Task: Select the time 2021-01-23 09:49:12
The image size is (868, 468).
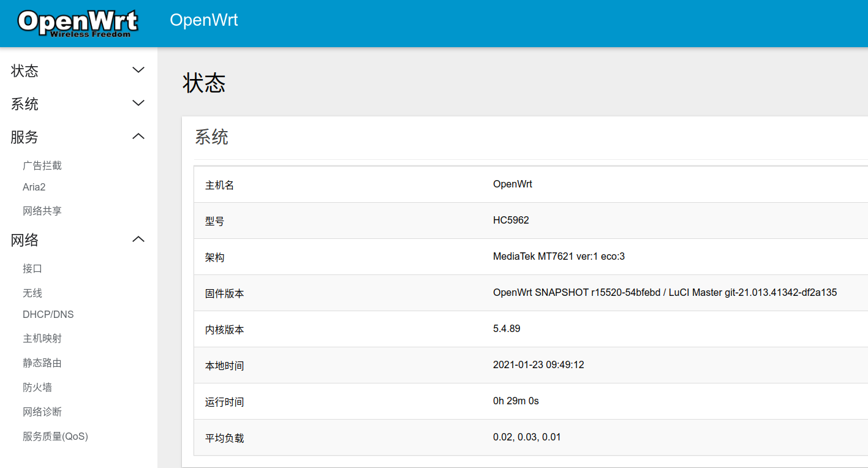Action: pyautogui.click(x=538, y=364)
